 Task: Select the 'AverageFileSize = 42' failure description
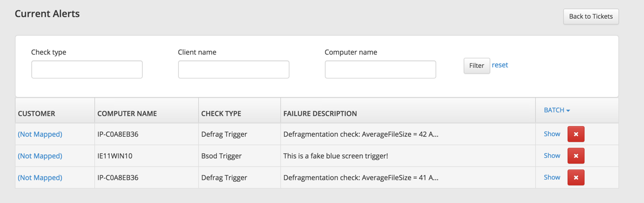point(361,134)
